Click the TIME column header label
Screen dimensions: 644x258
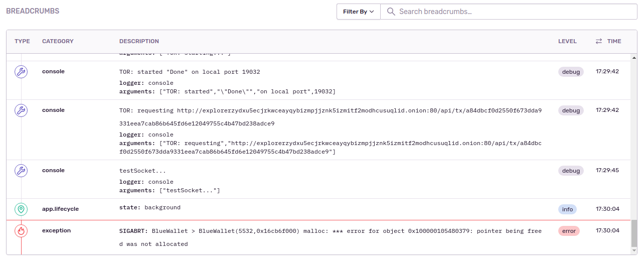614,41
